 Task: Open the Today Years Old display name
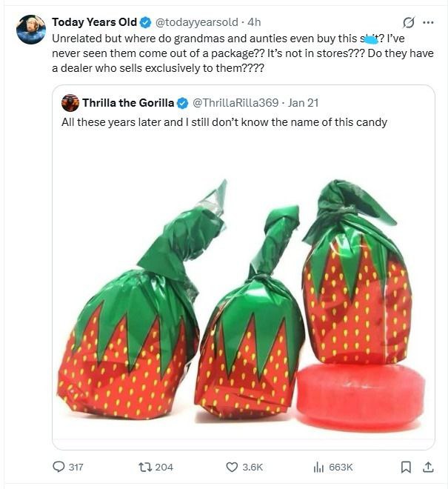pos(94,22)
